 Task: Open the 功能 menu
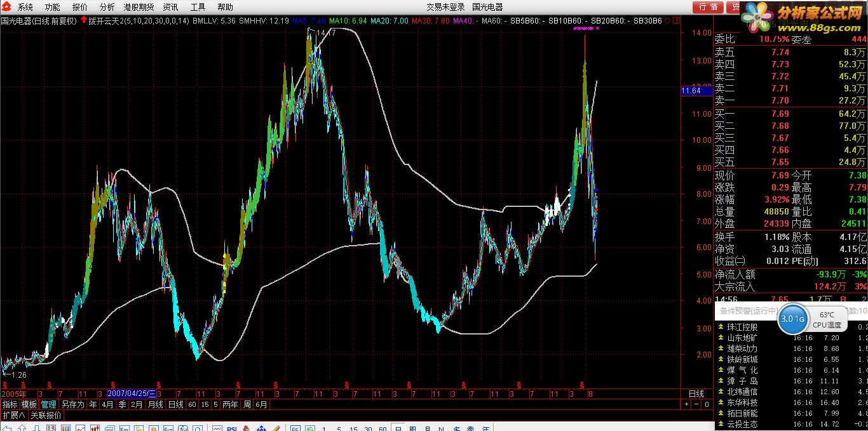point(53,7)
